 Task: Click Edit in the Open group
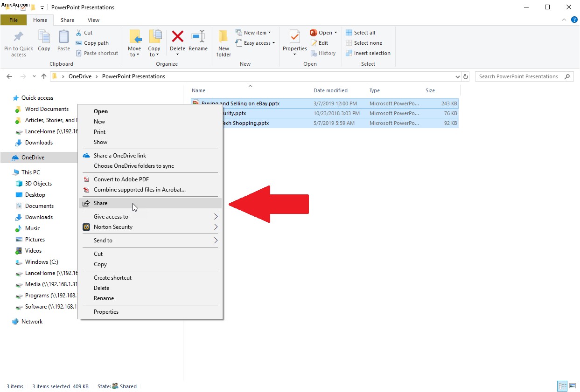coord(320,43)
